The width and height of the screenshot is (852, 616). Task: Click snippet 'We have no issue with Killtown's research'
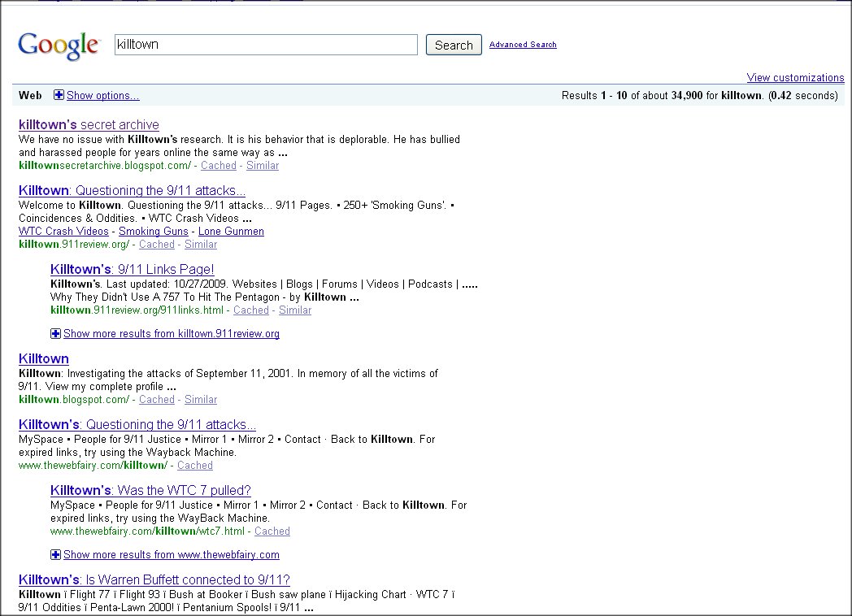click(120, 140)
